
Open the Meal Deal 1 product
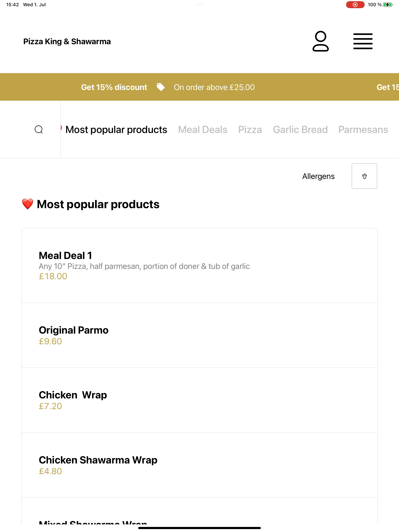pos(199,266)
